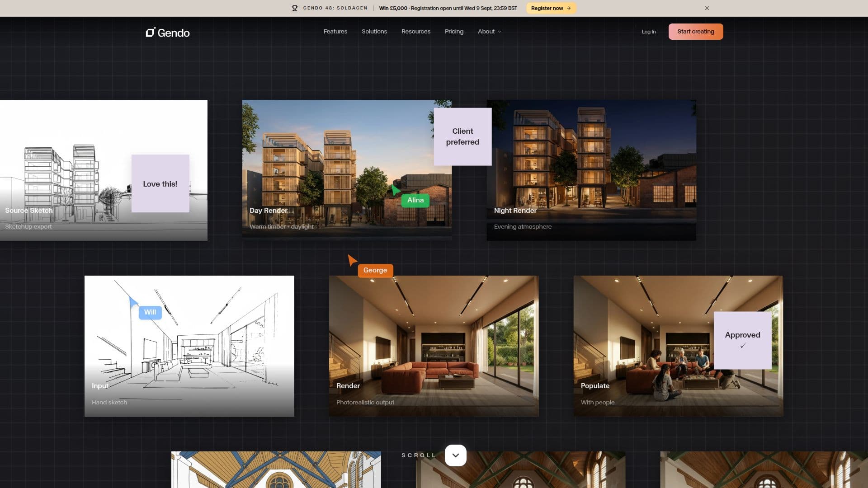Open the Source Sketch thumbnail
868x488 pixels.
(x=104, y=170)
